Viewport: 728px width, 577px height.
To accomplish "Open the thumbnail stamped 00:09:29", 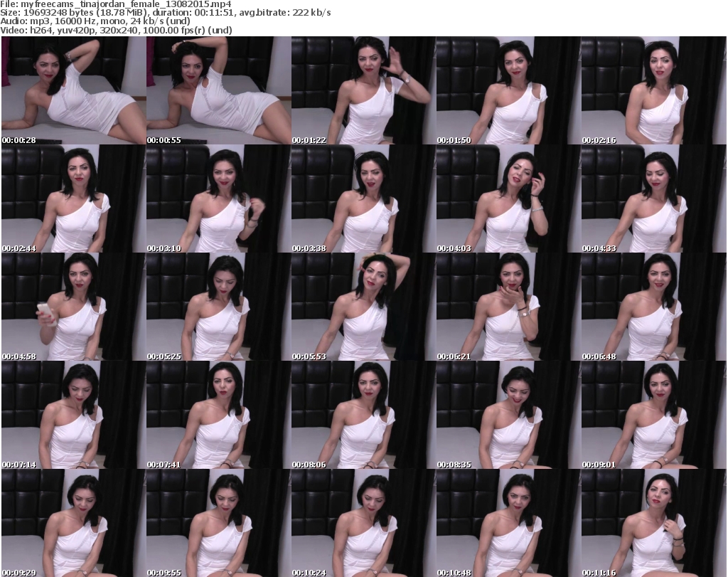I will 73,523.
